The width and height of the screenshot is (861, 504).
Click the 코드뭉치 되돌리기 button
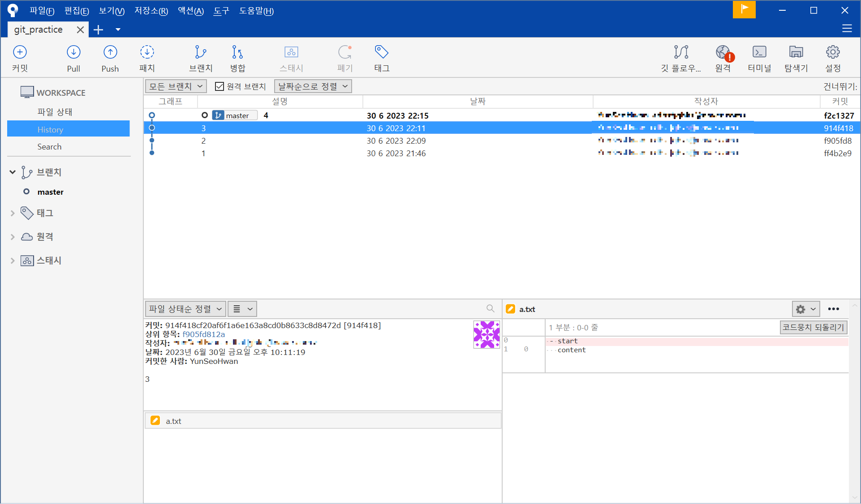click(813, 327)
